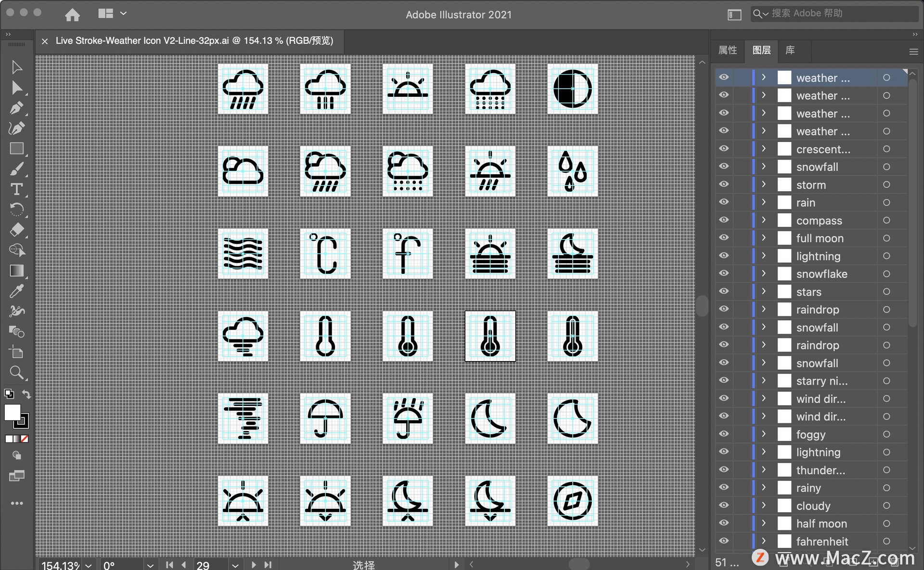The height and width of the screenshot is (570, 924).
Task: Hide the crescent layer
Action: pos(724,149)
